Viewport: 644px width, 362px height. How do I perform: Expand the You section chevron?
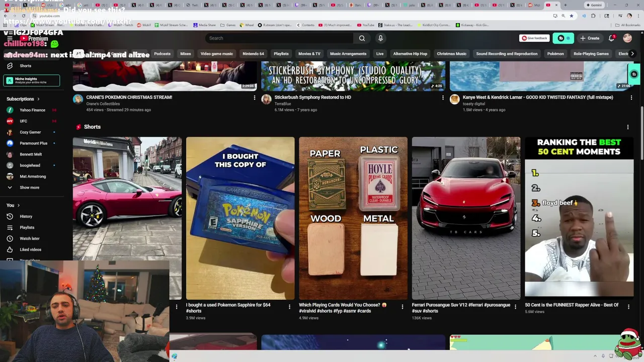tap(19, 205)
